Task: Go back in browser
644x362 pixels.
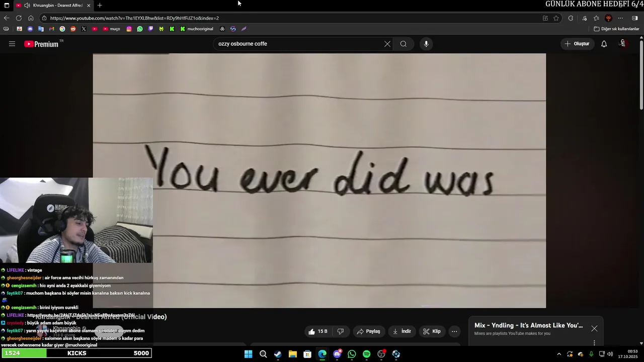Action: (7, 18)
